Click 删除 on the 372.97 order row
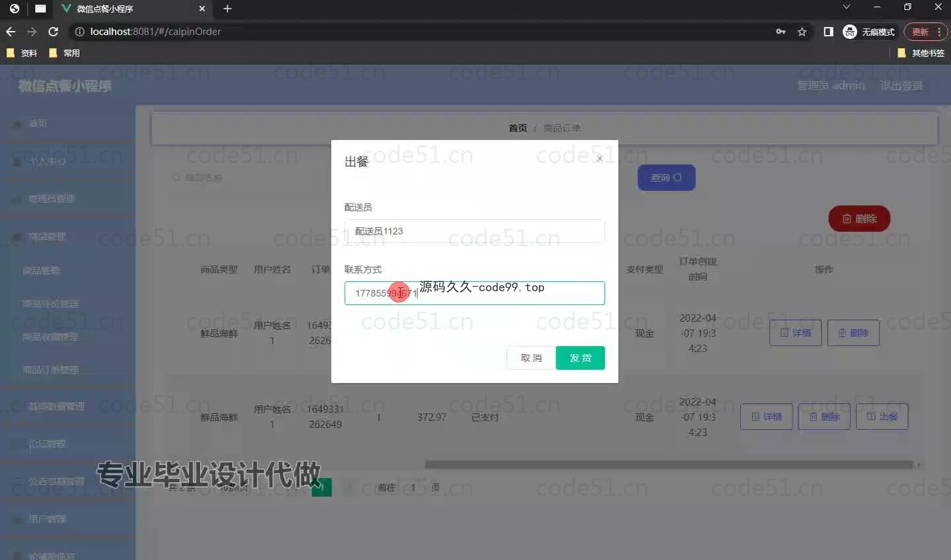The height and width of the screenshot is (560, 951). 824,417
